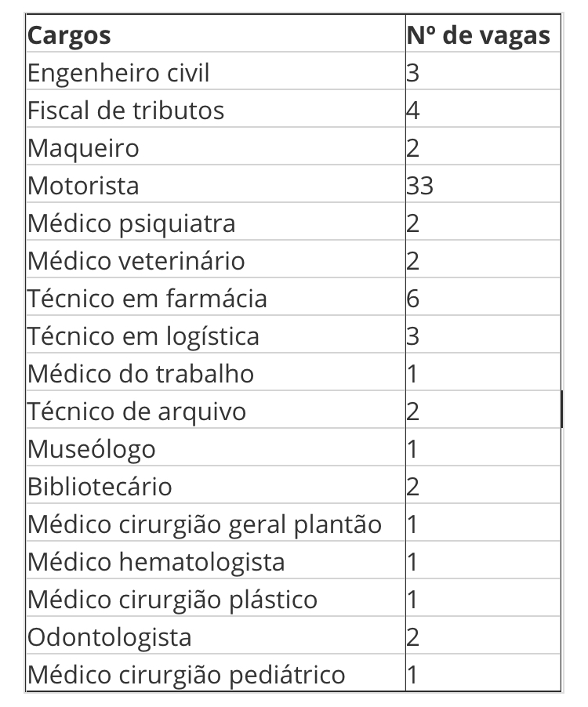Select the Odontologista cell
The image size is (588, 707).
point(109,637)
